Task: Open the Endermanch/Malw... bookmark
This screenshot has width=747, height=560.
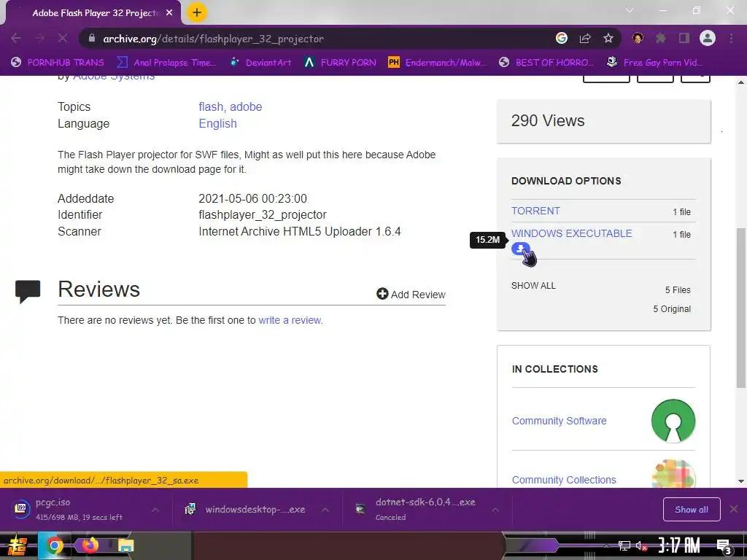Action: (x=438, y=63)
